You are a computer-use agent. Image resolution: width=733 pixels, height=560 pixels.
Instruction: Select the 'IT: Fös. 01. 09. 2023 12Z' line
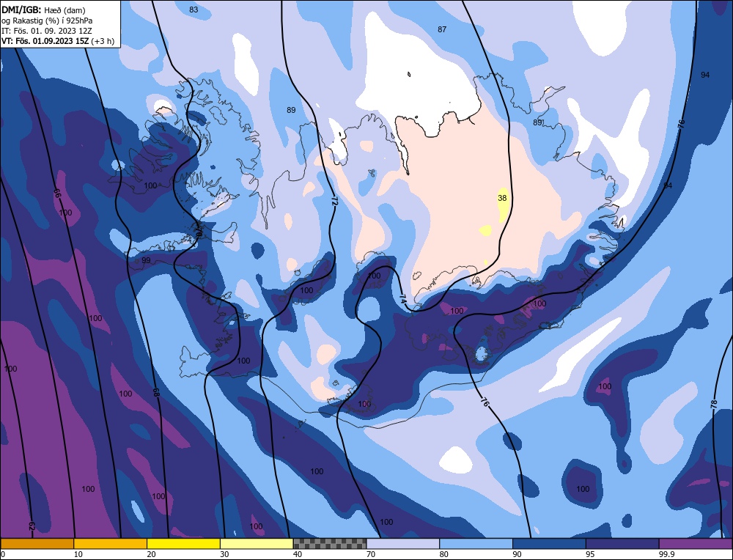(x=47, y=31)
